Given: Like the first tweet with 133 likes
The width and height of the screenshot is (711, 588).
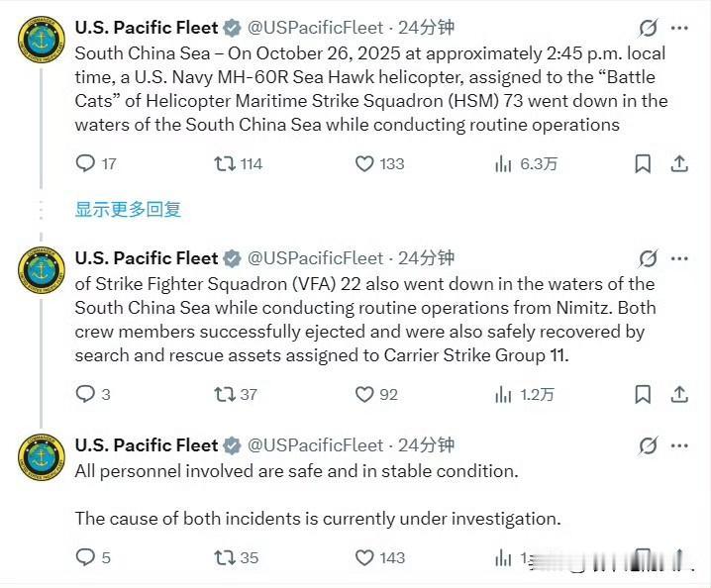Looking at the screenshot, I should pos(364,163).
